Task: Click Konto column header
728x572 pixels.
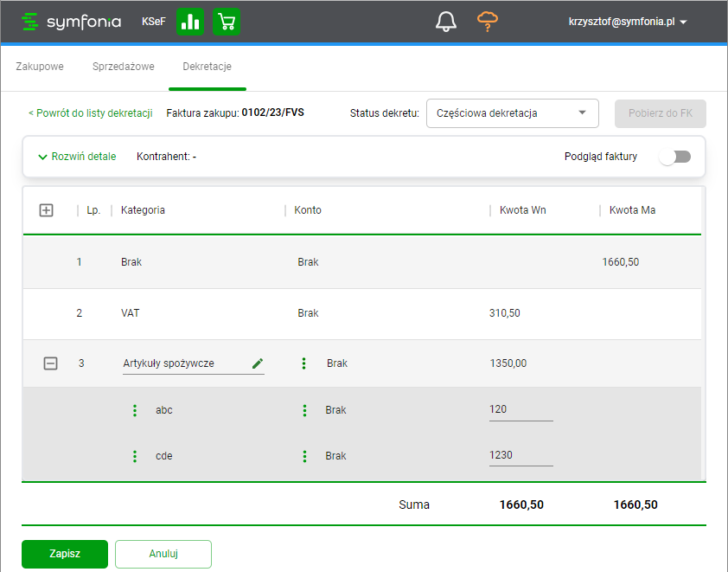Action: click(308, 210)
